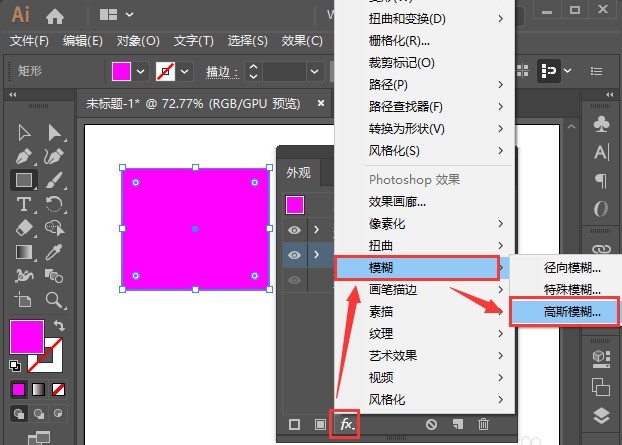Click Add New Stroke button in 外观 panel

coord(294,424)
